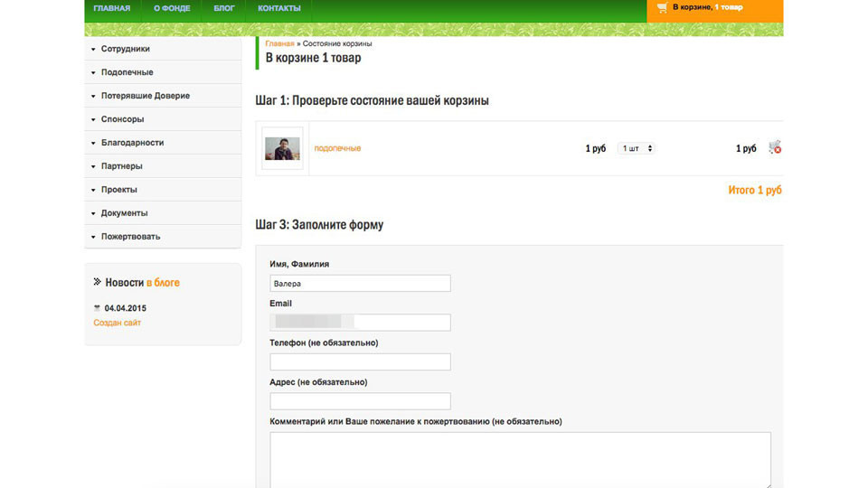Click the 'Итого 1 руб' total text
This screenshot has width=868, height=488.
(x=755, y=190)
